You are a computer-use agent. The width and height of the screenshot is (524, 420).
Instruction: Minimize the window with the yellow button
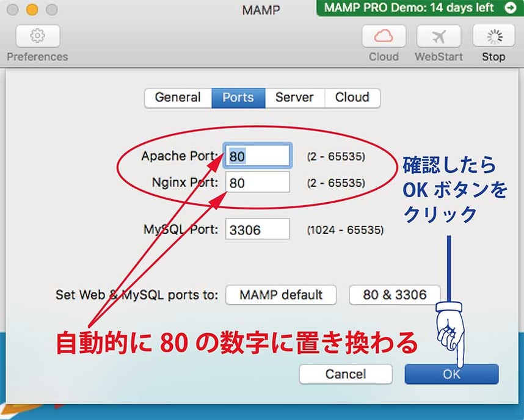[x=32, y=10]
